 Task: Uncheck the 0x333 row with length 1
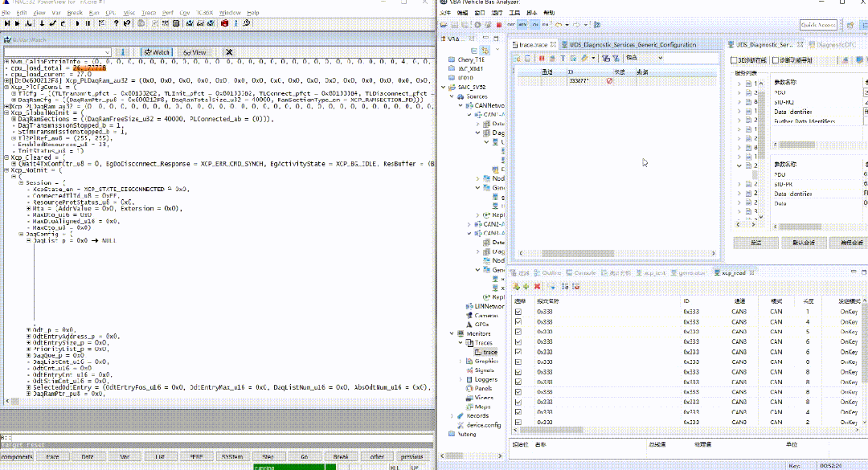click(518, 312)
